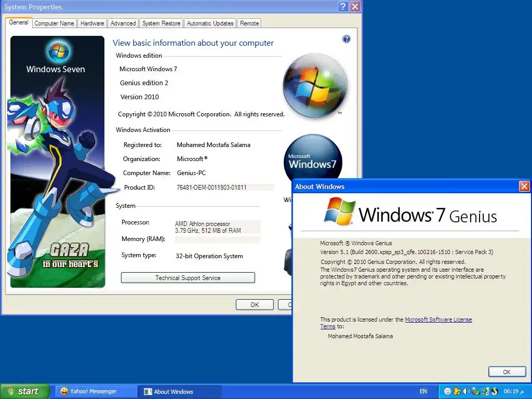Click 'Copyright © 2010 Microsoft Corporation' line
Image resolution: width=532 pixels, height=399 pixels.
point(201,114)
